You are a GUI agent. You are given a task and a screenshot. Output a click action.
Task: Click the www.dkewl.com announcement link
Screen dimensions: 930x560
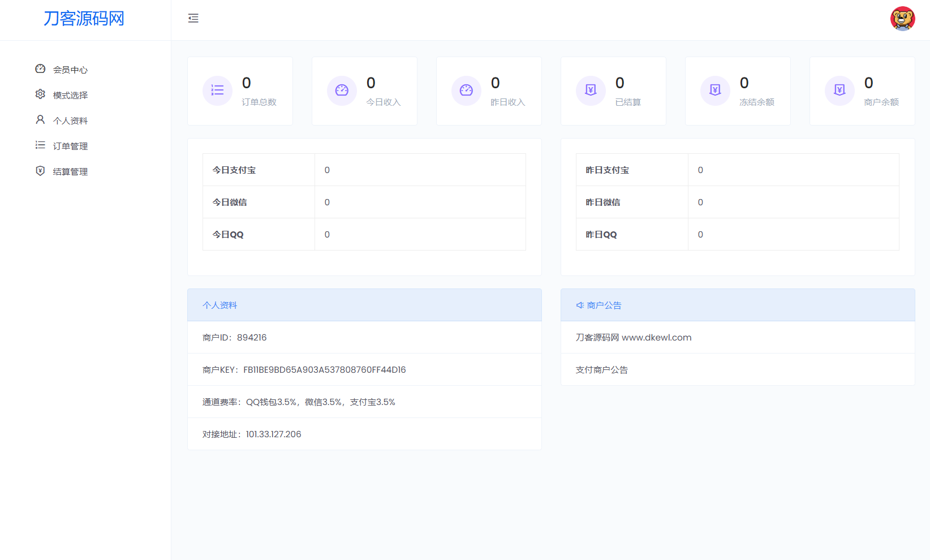pyautogui.click(x=657, y=337)
